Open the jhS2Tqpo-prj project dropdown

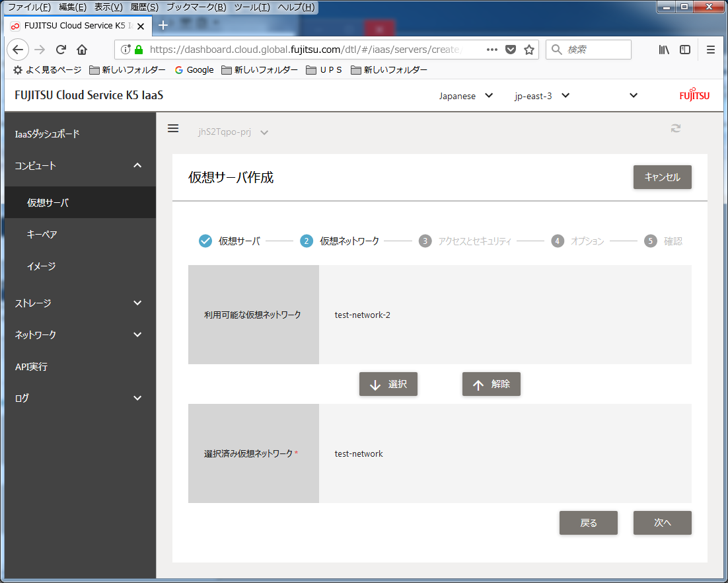click(x=233, y=132)
